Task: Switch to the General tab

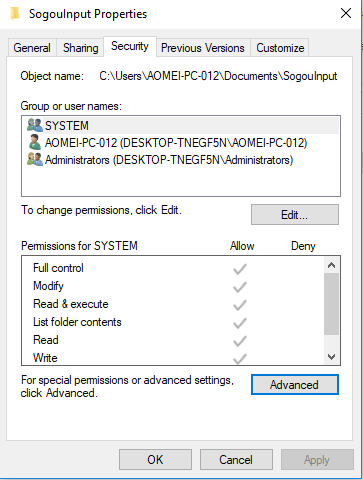Action: tap(32, 48)
